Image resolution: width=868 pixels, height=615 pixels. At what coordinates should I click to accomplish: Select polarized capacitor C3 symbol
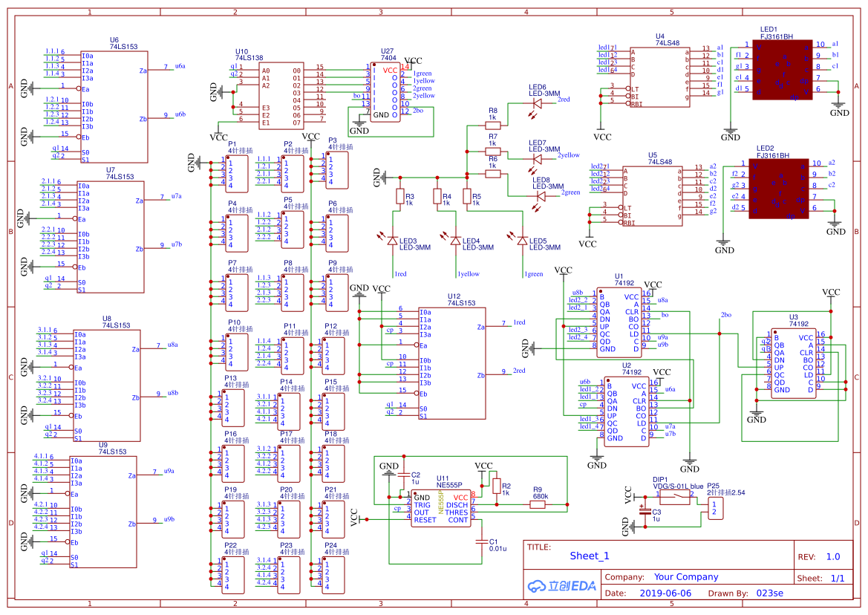645,512
